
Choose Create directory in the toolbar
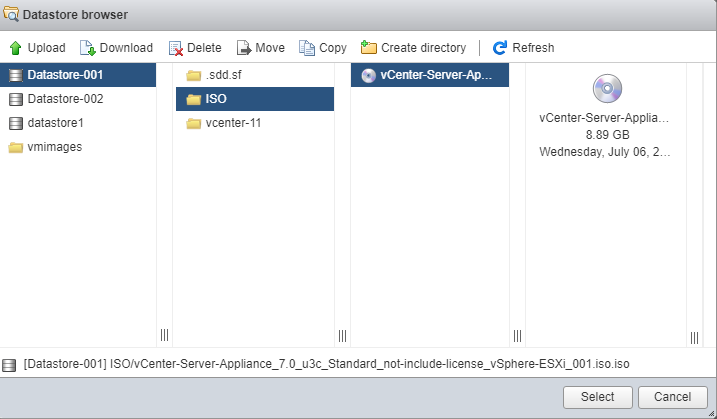tap(413, 48)
